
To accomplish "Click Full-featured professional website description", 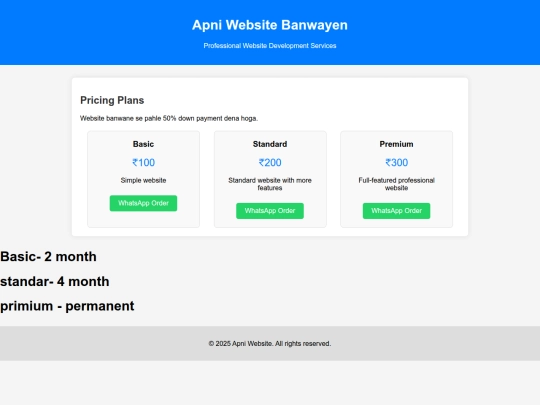I will click(396, 184).
